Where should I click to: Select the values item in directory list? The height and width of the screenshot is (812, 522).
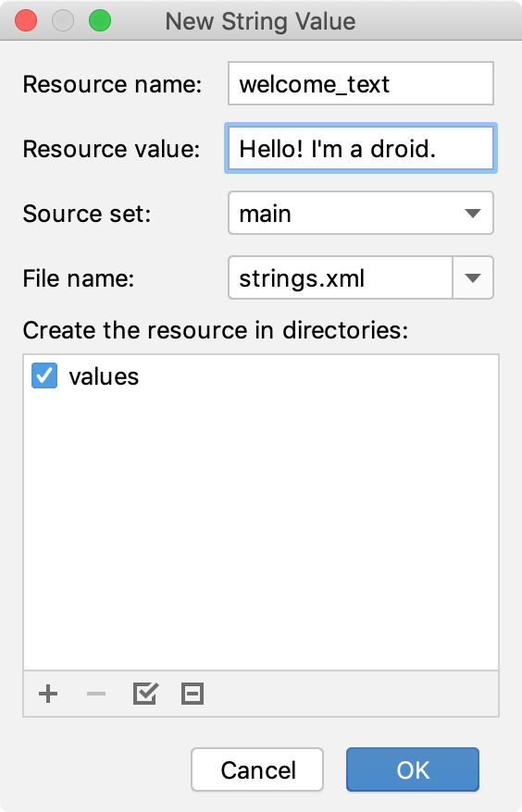click(104, 376)
